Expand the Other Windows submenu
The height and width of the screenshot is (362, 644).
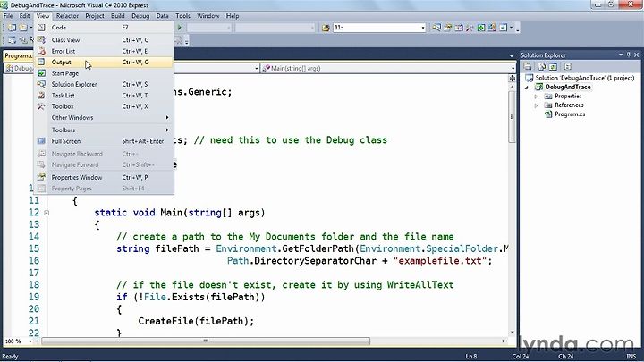(x=104, y=117)
